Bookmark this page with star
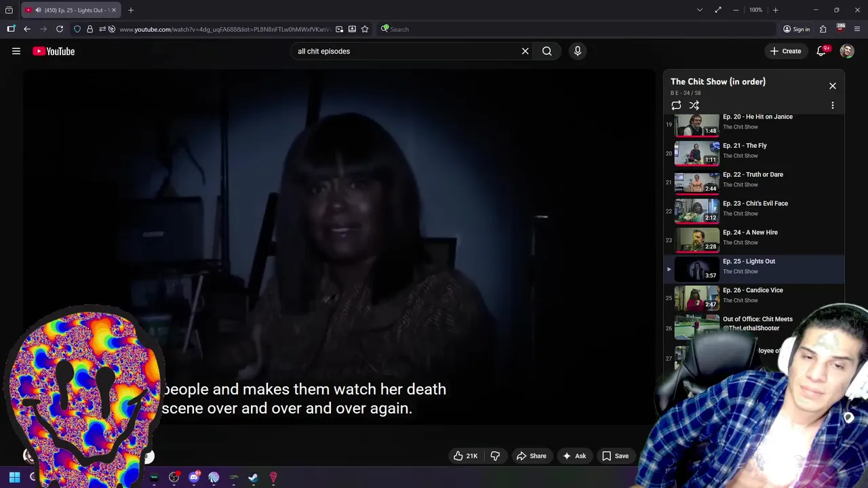Viewport: 868px width, 488px height. click(365, 29)
